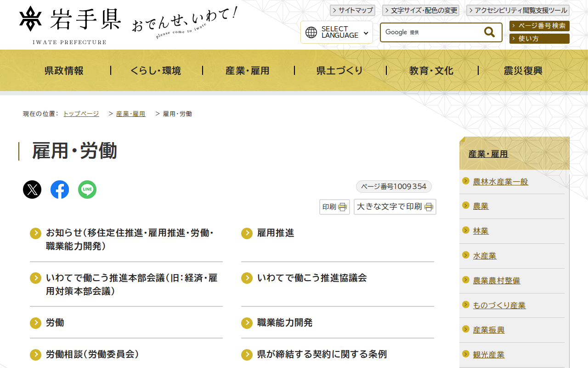Expand the 農林水産業一般 sidebar entry
Screen dimensions: 588x368
(499, 182)
